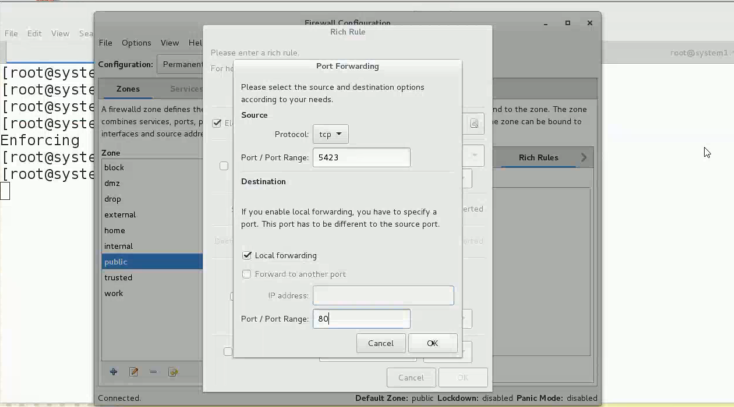Viewport: 734px width, 407px height.
Task: Open the terminal window's File menu
Action: (11, 33)
